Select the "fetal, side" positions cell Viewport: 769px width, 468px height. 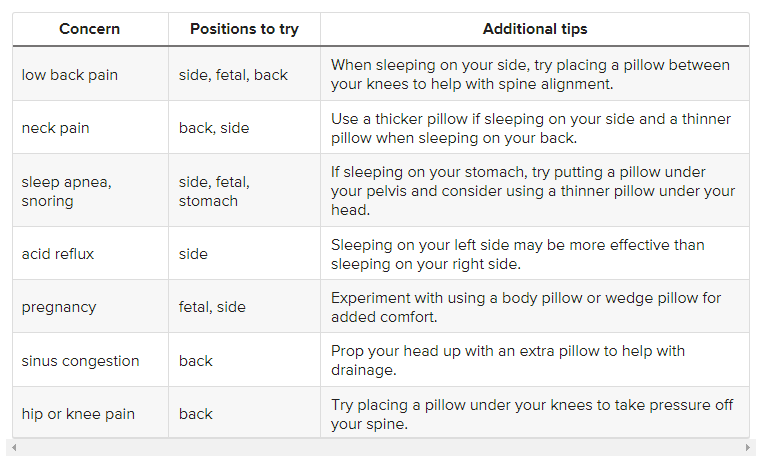[212, 307]
